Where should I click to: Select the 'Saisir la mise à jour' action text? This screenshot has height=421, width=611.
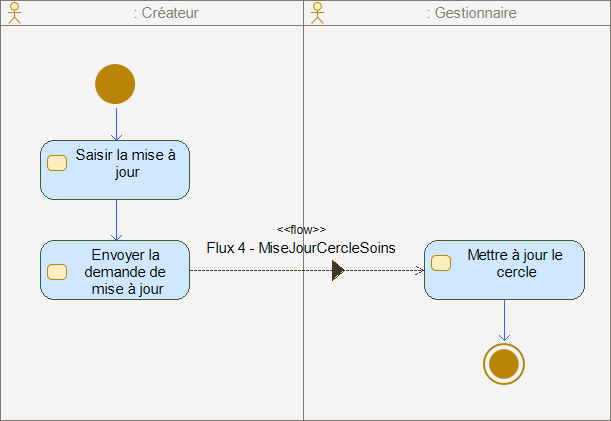[126, 163]
